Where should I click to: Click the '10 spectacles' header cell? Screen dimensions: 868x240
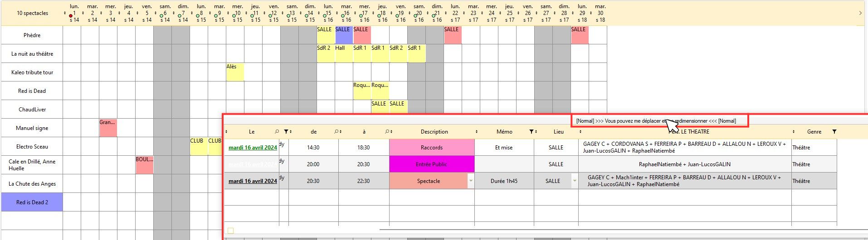pyautogui.click(x=32, y=13)
